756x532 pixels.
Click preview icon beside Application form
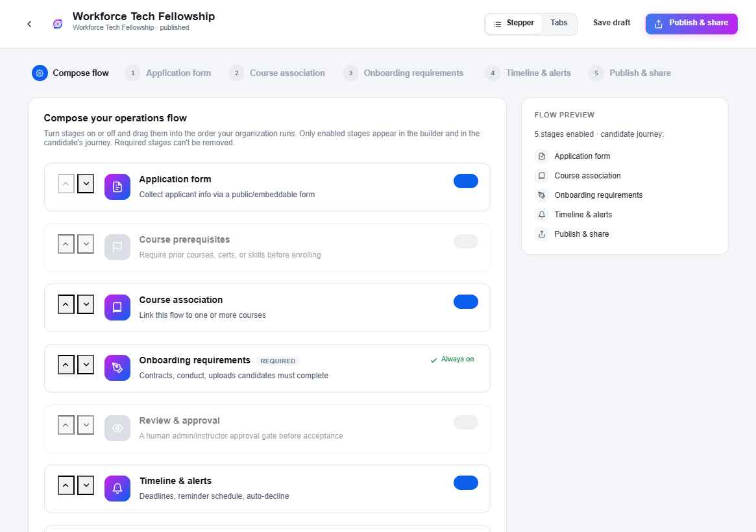(x=542, y=156)
